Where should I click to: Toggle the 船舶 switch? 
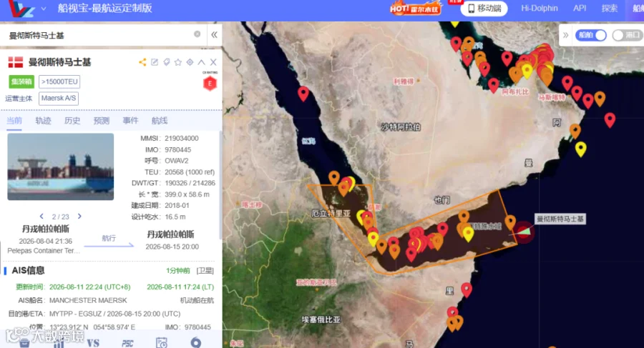pos(591,35)
